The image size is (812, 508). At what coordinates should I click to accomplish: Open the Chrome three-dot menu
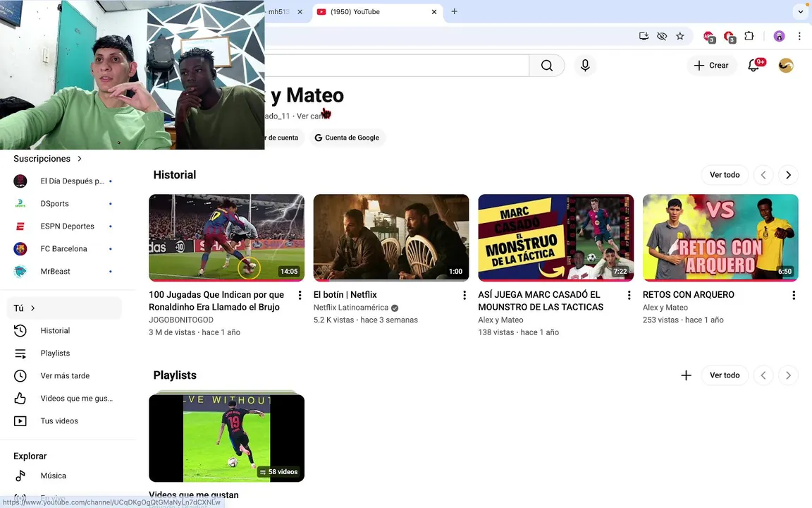coord(799,36)
